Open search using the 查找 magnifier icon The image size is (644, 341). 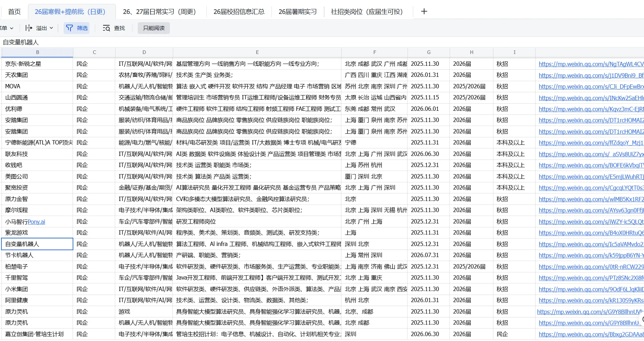click(x=106, y=28)
